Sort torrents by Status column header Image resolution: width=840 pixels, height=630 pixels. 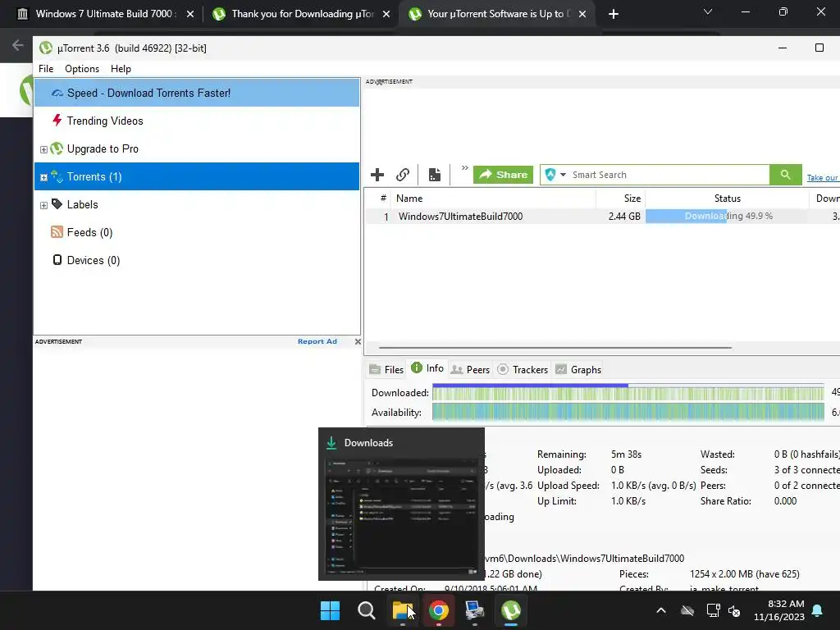[727, 199]
